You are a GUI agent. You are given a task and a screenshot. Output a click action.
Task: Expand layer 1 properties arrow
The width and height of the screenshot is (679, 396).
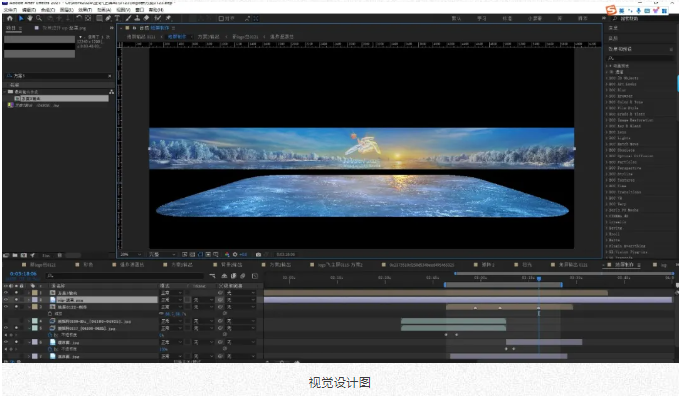(29, 293)
